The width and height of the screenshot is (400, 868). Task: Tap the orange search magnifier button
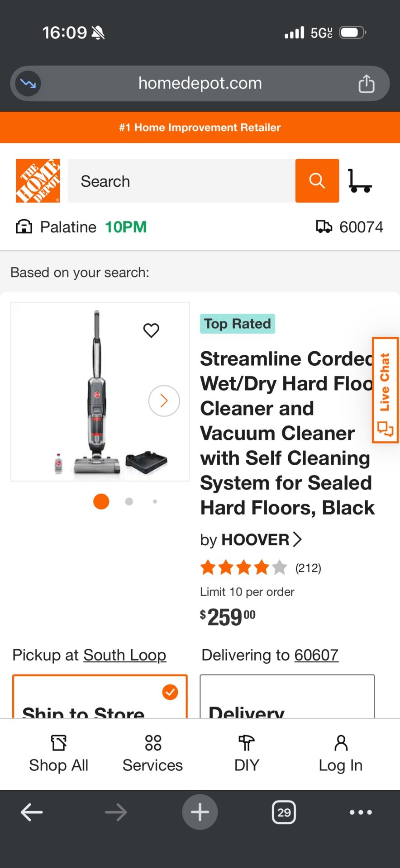[x=317, y=181]
